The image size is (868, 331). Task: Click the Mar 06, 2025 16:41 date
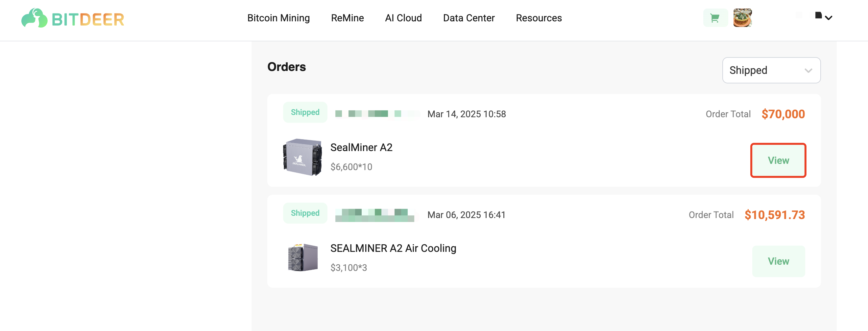pyautogui.click(x=466, y=215)
